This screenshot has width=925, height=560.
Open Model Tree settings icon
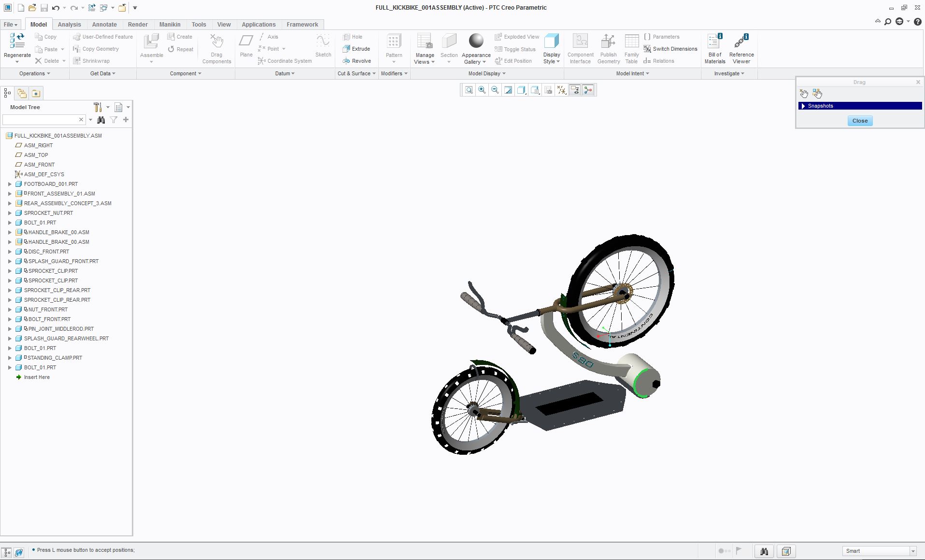(98, 107)
